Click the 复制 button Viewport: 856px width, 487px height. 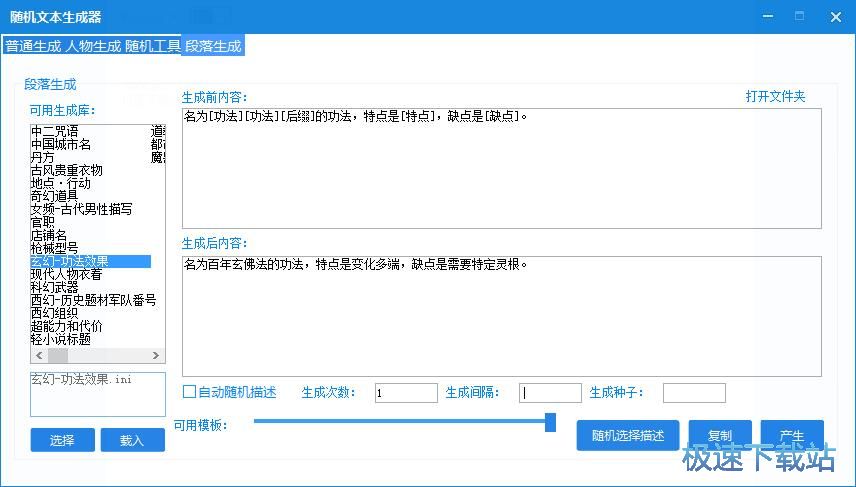point(720,436)
